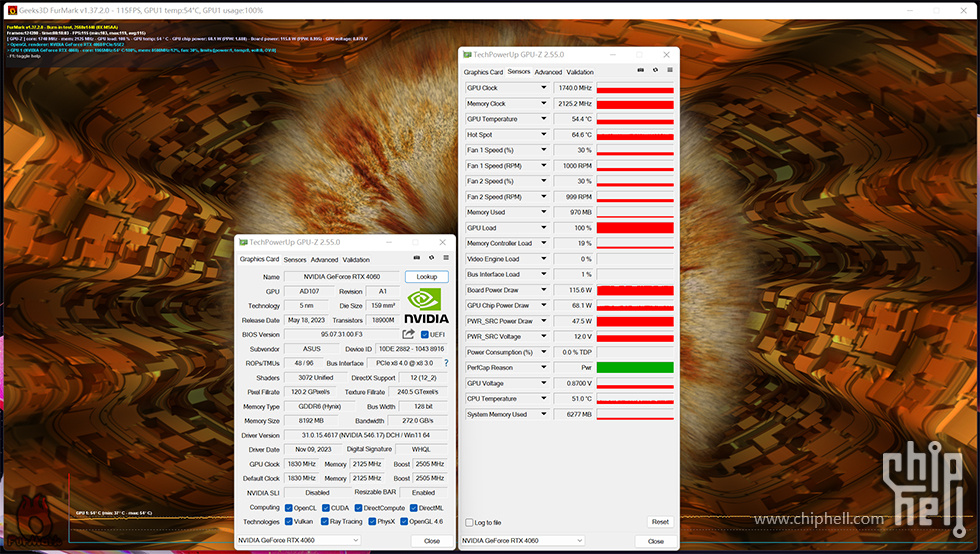
Task: Click the BIOS export share icon
Action: point(408,334)
